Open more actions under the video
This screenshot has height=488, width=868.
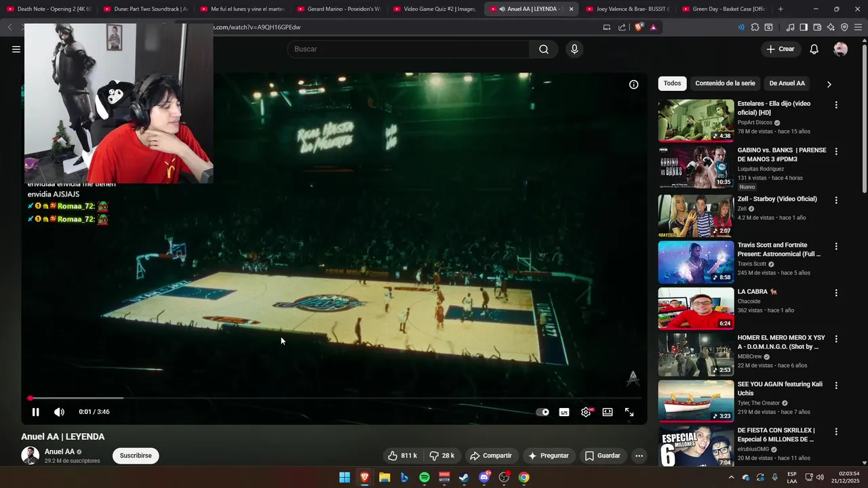(x=639, y=455)
